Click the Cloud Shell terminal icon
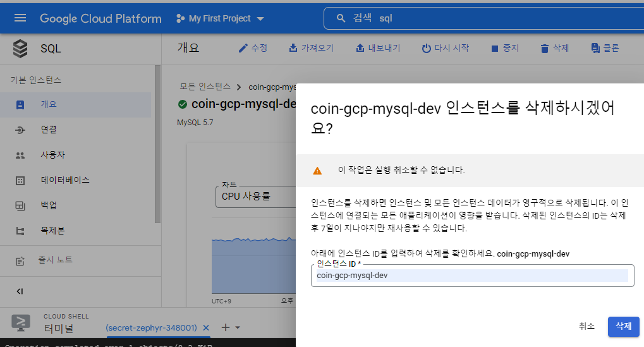This screenshot has width=644, height=347. coord(21,323)
